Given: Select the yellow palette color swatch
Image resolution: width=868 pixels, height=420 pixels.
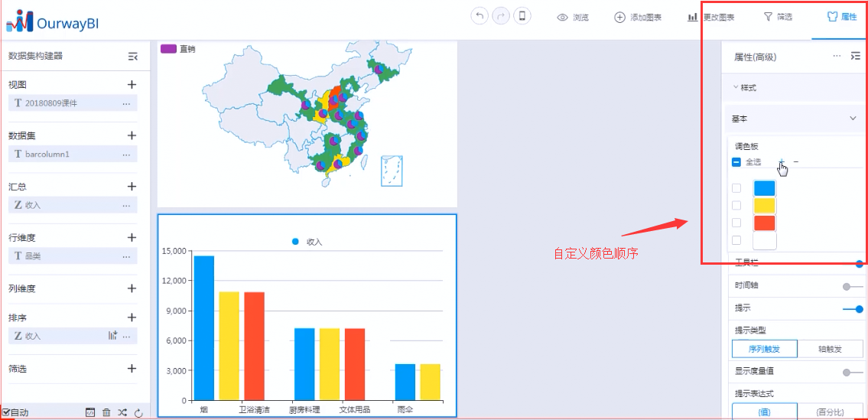Looking at the screenshot, I should click(764, 205).
